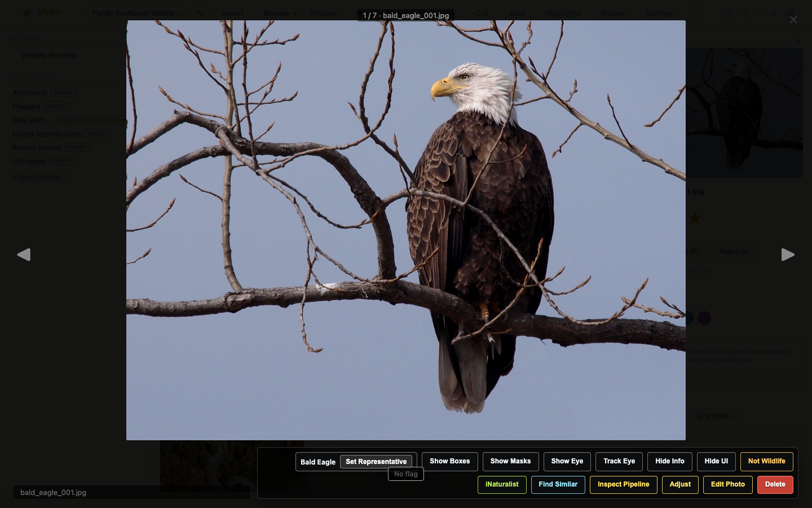Close the photo lightbox viewer
Viewport: 812px width, 508px height.
coord(793,20)
